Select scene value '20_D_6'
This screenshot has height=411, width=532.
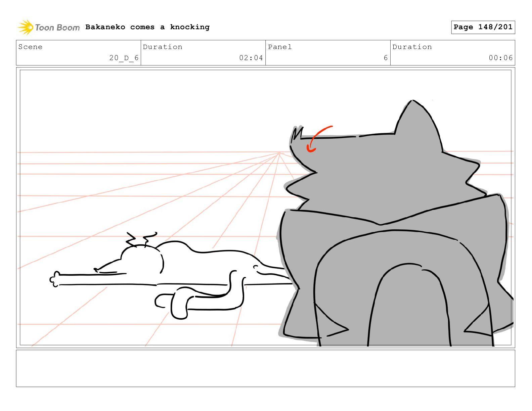[x=124, y=58]
